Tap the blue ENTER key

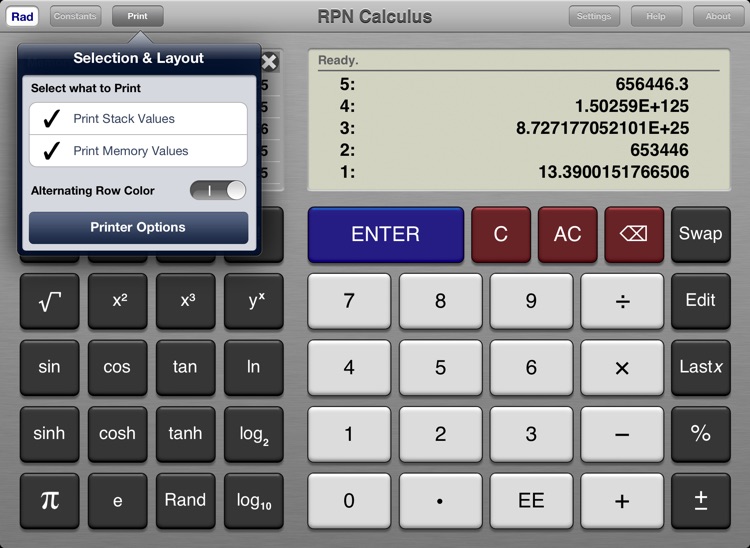(x=386, y=234)
